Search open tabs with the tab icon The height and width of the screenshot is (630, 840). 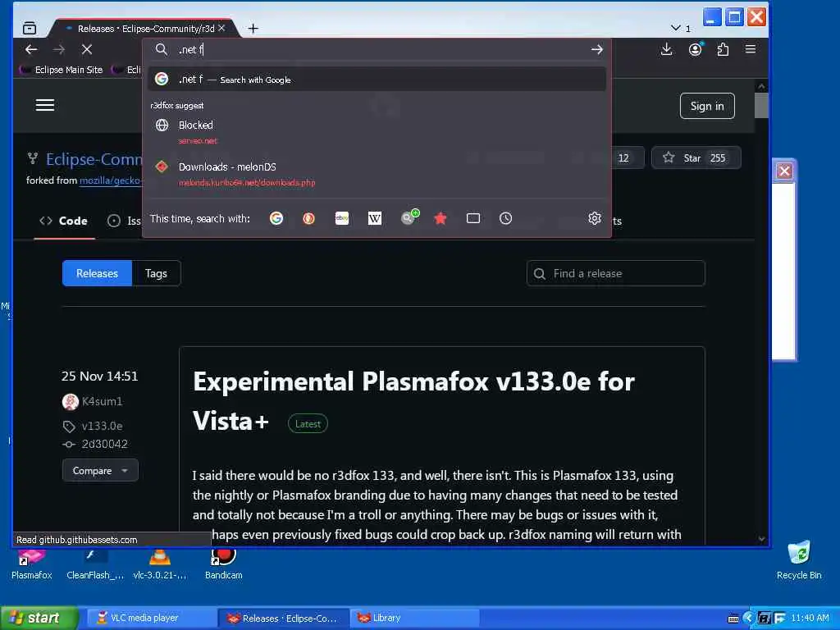pos(473,218)
